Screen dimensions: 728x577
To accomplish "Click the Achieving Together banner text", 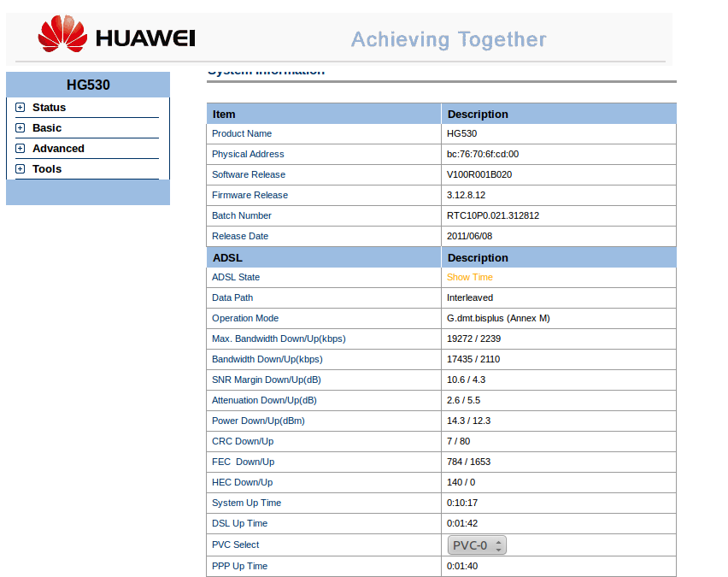I will pyautogui.click(x=449, y=39).
